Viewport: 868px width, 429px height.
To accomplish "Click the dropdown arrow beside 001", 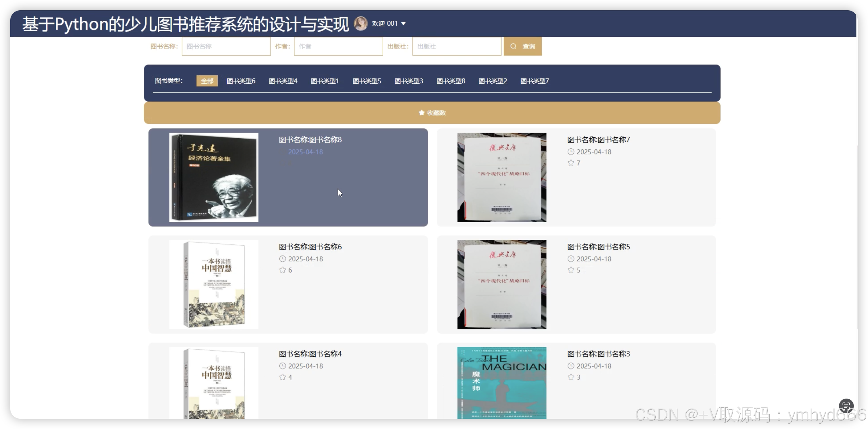I will [x=403, y=24].
